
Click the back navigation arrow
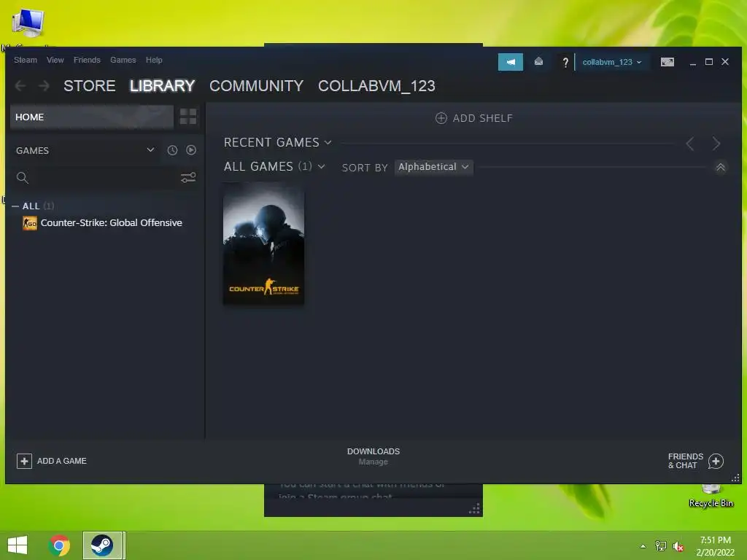click(x=20, y=86)
